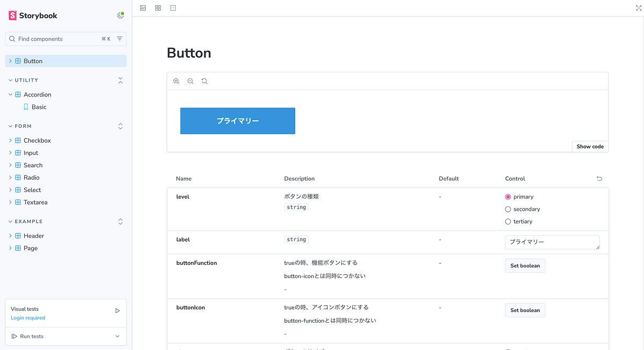Reset controls with the undo arrow icon

[x=599, y=178]
